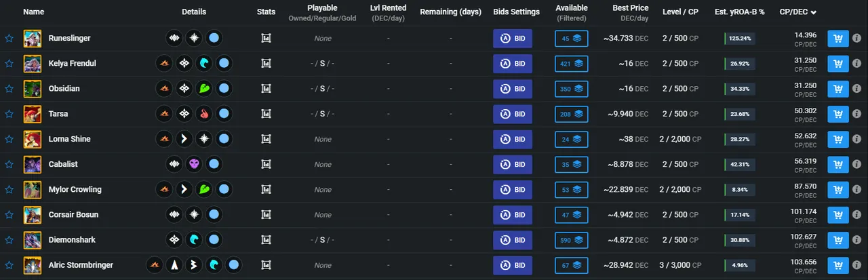Star the Alric Stormbringer card

pos(9,265)
